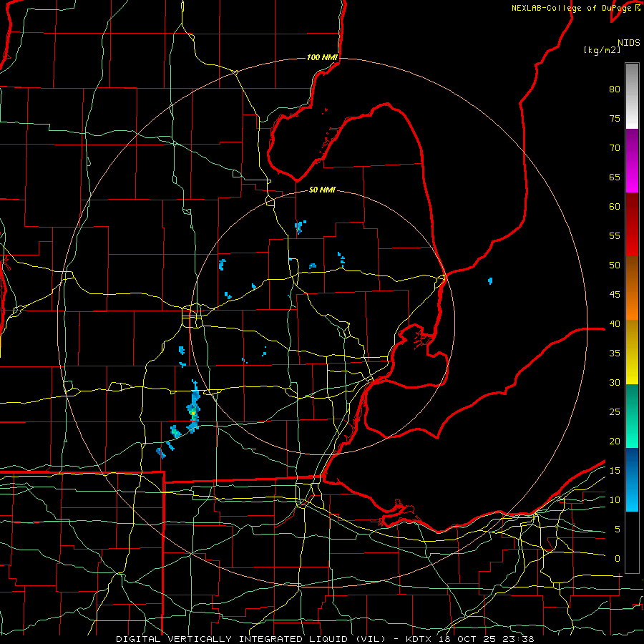The width and height of the screenshot is (644, 644).
Task: Click the [kg/m2] units label
Action: (602, 50)
